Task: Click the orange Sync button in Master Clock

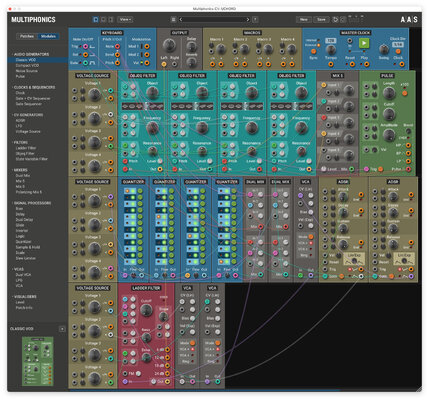Action: pos(313,51)
